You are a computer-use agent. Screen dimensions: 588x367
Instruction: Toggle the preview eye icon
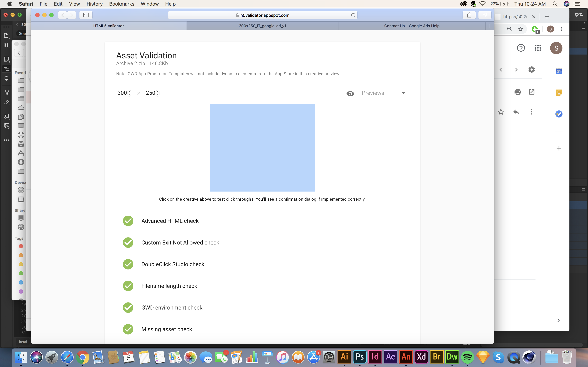coord(350,93)
